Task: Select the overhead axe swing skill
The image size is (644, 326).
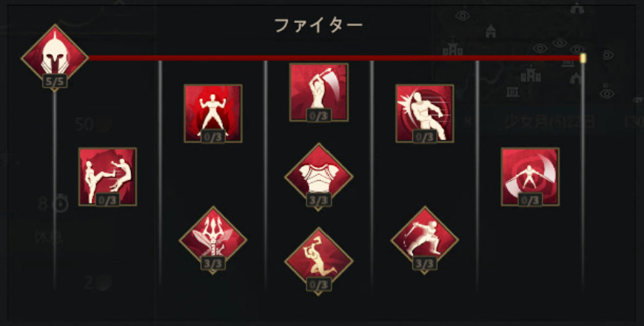Action: coord(319,92)
